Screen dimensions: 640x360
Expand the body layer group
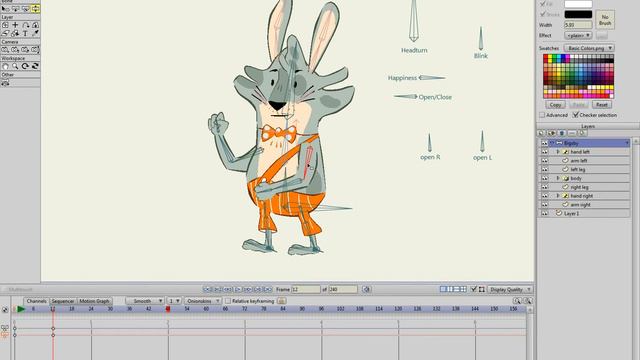[558, 178]
